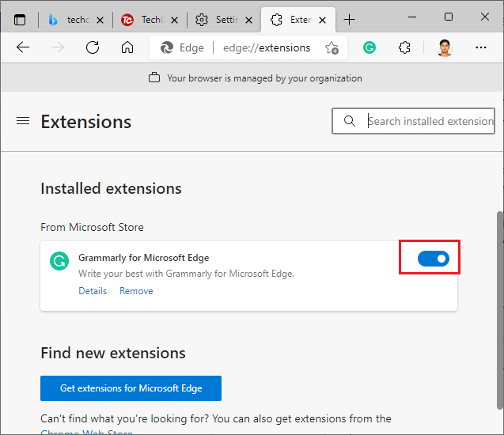Click Get extensions for Microsoft Edge
The image size is (504, 435).
point(131,388)
